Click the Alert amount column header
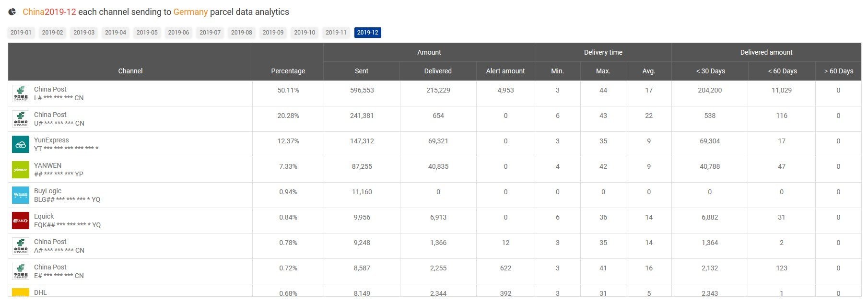The width and height of the screenshot is (868, 303). (505, 71)
